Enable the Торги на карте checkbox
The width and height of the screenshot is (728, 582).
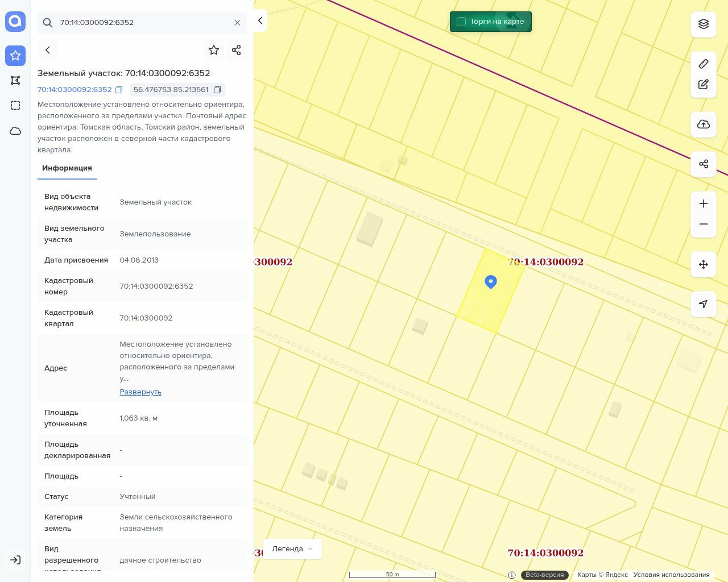[461, 22]
